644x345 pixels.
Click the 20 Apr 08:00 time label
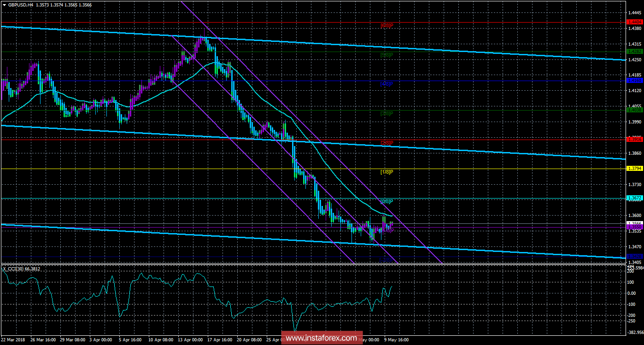point(250,339)
